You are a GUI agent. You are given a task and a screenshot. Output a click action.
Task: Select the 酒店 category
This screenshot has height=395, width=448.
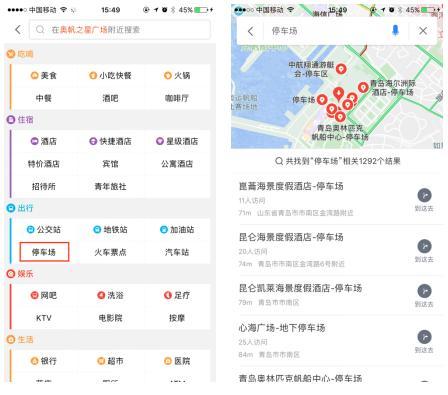(x=44, y=141)
